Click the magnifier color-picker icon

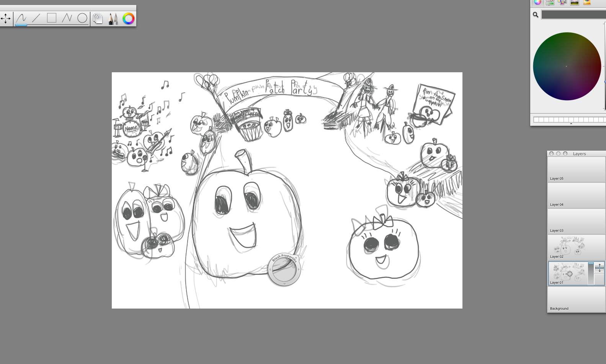tap(536, 15)
